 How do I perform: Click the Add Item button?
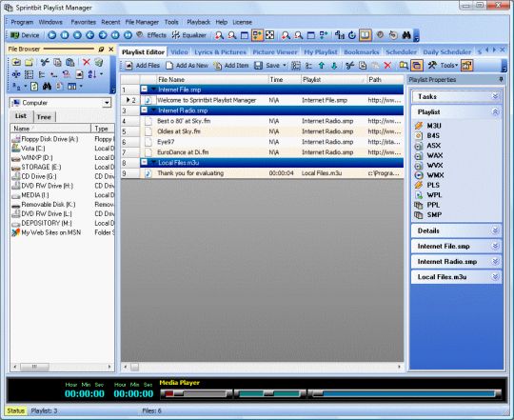pyautogui.click(x=231, y=66)
